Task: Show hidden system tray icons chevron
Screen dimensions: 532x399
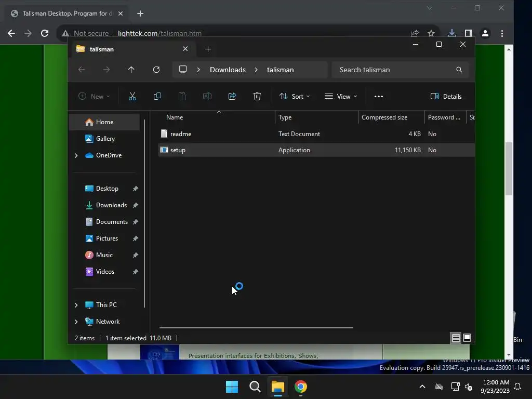Action: tap(422, 387)
